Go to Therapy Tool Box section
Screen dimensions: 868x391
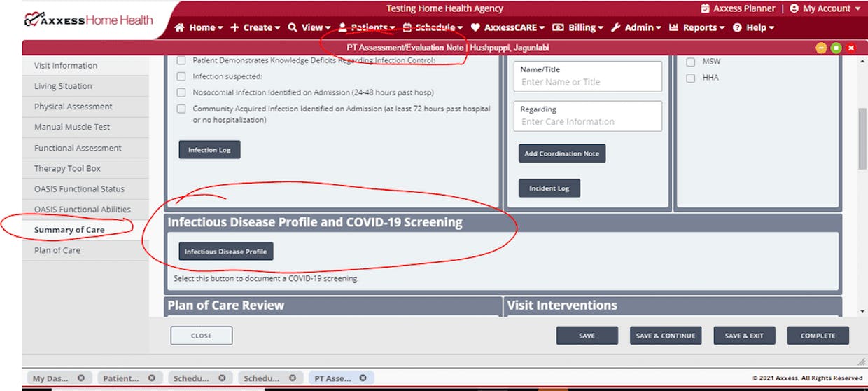[85, 168]
